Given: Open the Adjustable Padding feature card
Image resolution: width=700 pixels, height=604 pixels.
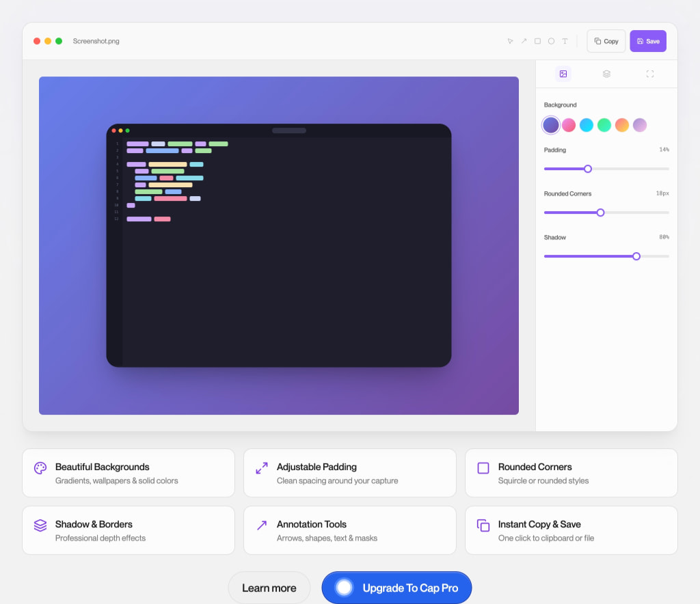Looking at the screenshot, I should pyautogui.click(x=350, y=473).
